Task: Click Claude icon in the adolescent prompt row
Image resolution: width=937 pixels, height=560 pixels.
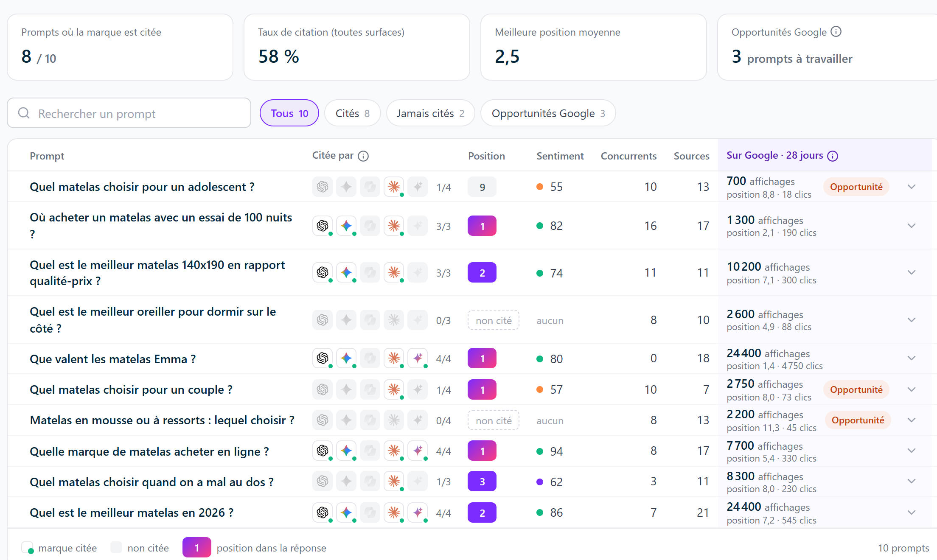Action: [394, 187]
